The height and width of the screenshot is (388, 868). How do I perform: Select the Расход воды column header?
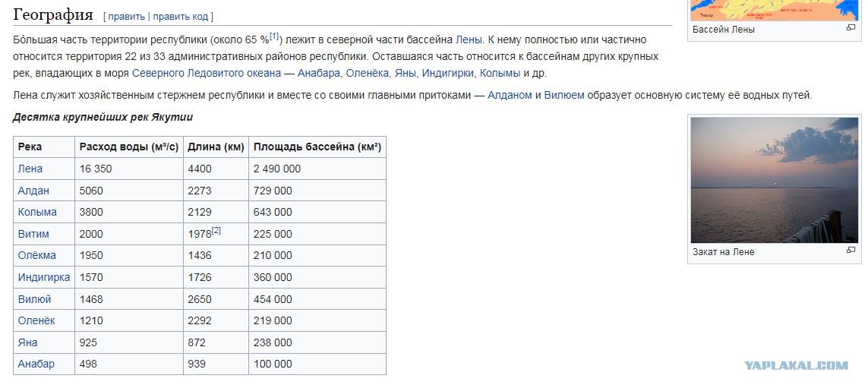tap(129, 147)
